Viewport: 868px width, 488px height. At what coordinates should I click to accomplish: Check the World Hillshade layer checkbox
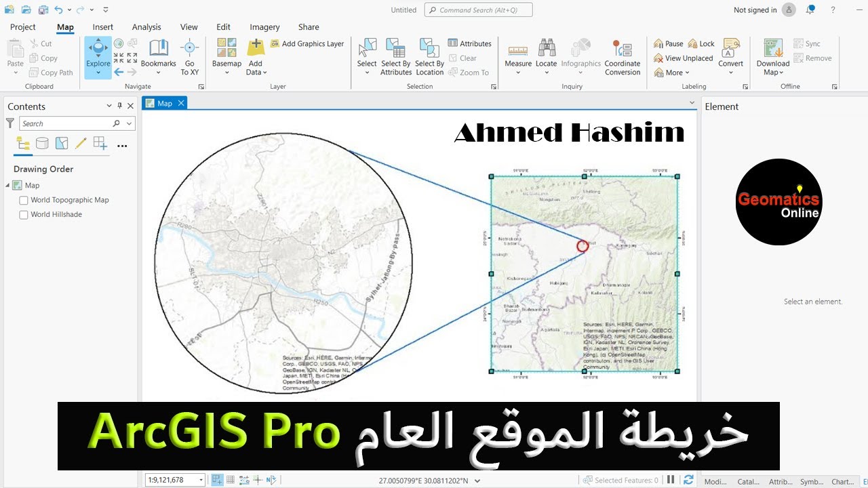[x=24, y=215]
